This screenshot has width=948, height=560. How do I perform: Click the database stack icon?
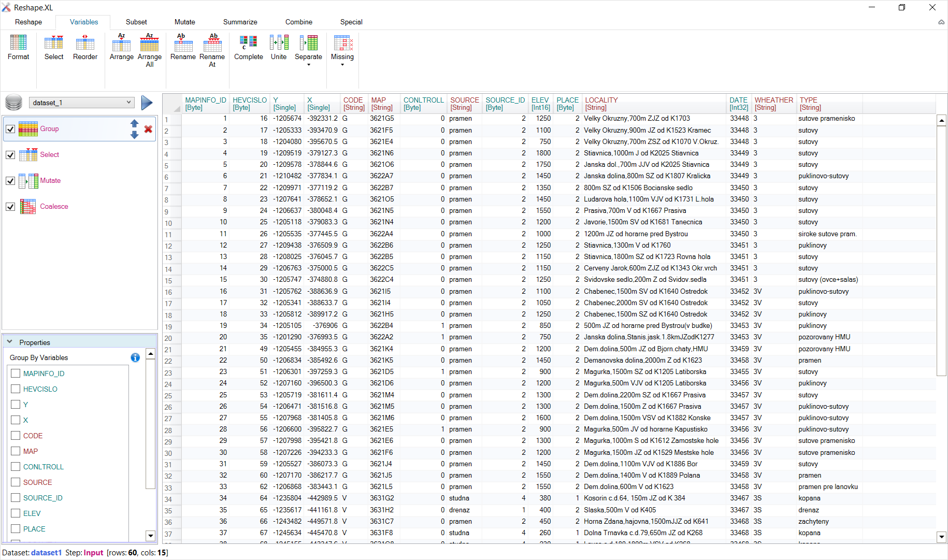click(x=14, y=103)
